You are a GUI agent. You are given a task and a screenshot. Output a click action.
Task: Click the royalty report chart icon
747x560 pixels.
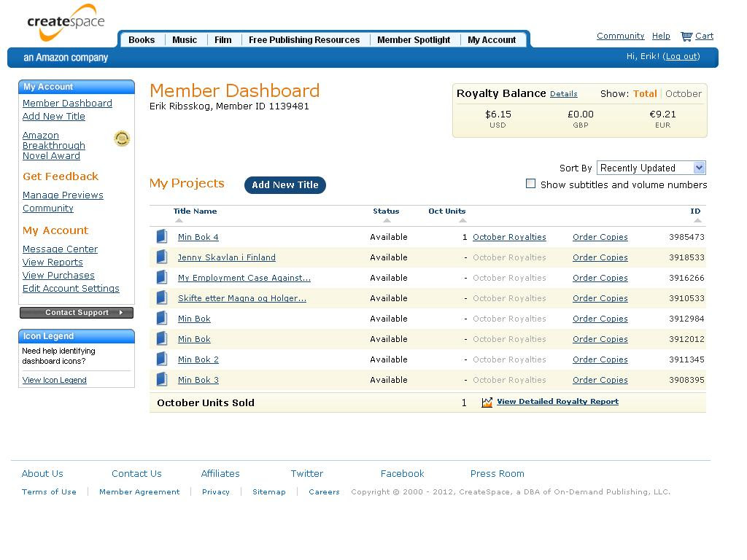pyautogui.click(x=487, y=402)
